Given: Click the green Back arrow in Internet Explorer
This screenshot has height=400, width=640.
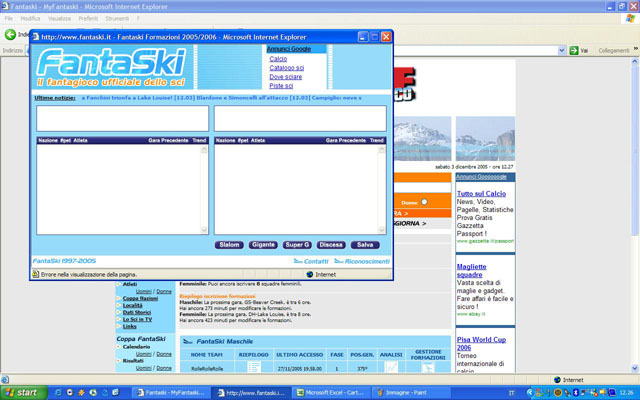Looking at the screenshot, I should tap(10, 35).
